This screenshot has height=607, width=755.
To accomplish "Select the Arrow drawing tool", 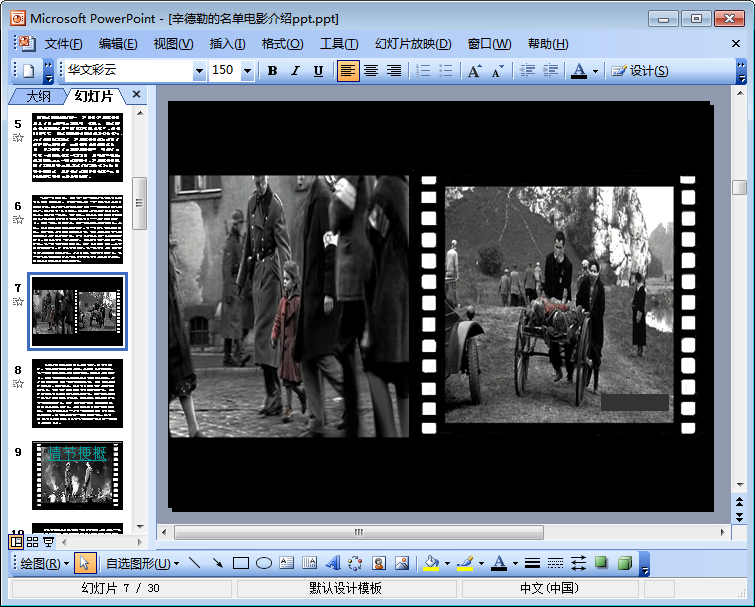I will point(218,563).
